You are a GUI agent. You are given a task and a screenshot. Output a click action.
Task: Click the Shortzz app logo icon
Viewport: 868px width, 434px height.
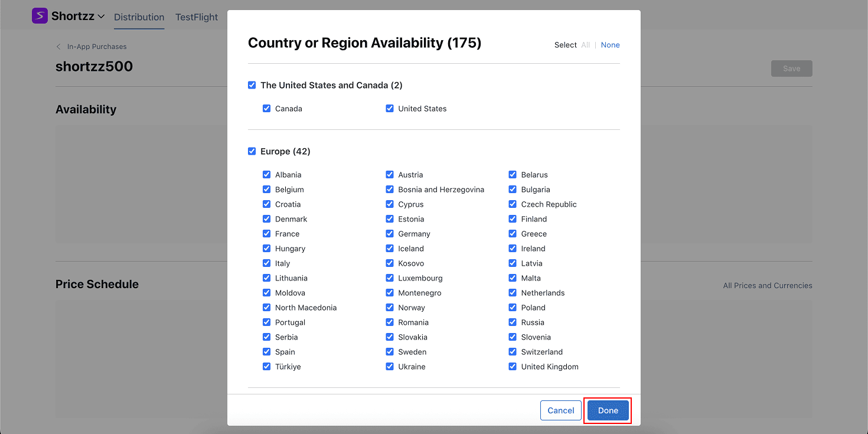point(40,16)
